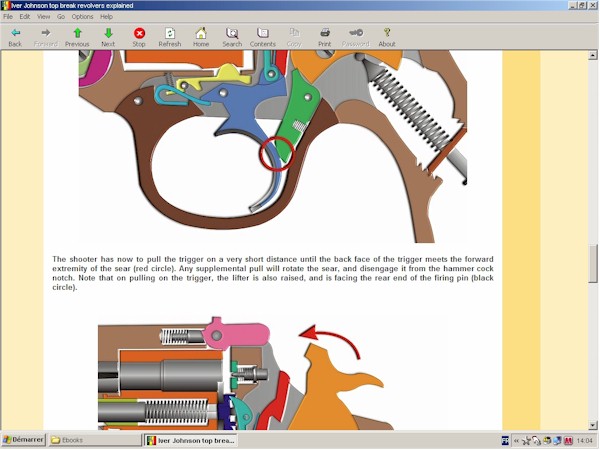Click the 14:04 taskbar clock
600x450 pixels.
[x=584, y=441]
